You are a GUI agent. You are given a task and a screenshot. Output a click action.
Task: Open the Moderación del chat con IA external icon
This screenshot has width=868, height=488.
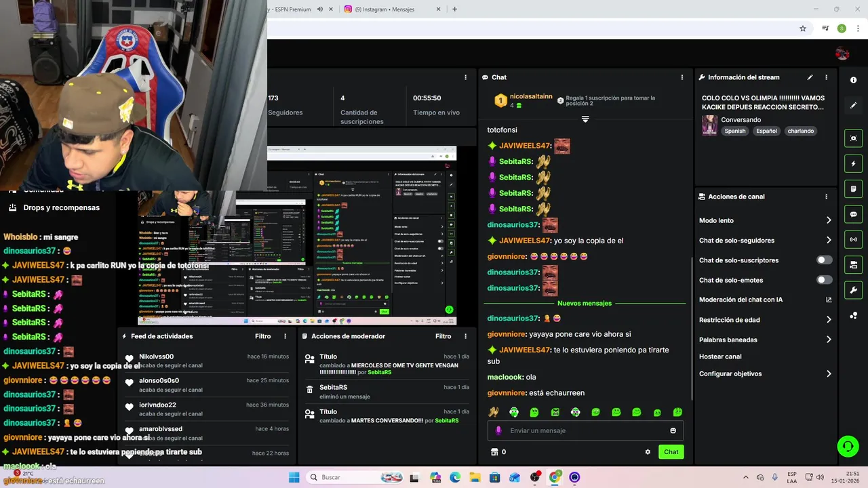coord(829,300)
